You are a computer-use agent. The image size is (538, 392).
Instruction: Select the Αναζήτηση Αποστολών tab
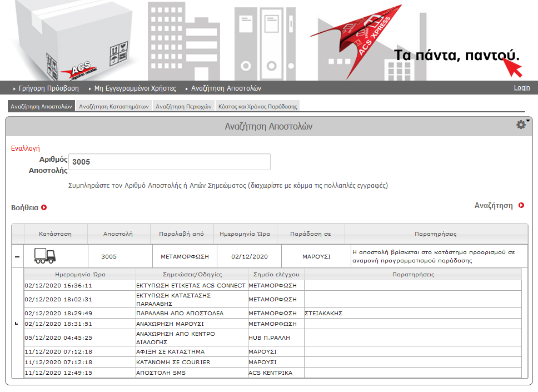[x=42, y=106]
